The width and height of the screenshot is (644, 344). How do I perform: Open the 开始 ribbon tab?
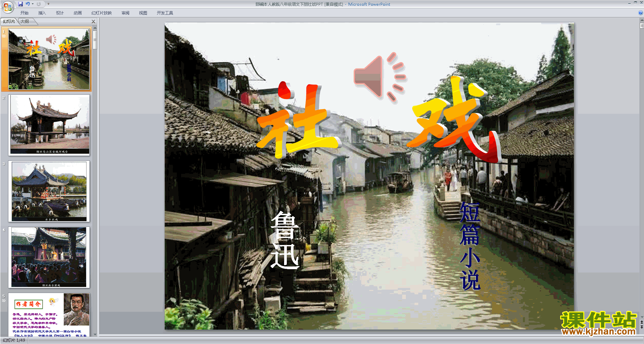[24, 13]
